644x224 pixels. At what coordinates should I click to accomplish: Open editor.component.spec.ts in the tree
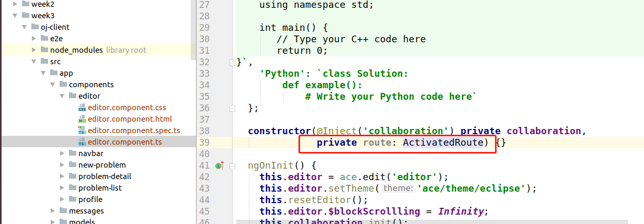tap(134, 131)
